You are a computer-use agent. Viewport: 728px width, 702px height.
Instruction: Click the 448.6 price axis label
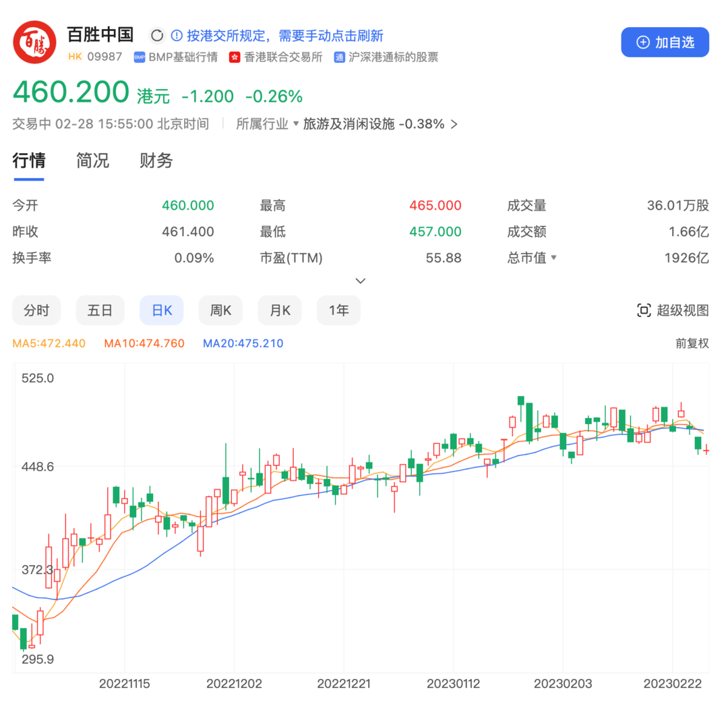click(38, 467)
